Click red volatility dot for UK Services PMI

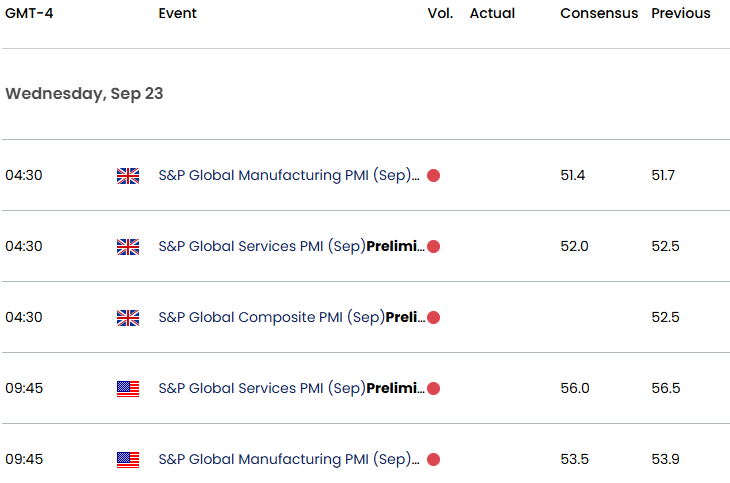[433, 246]
